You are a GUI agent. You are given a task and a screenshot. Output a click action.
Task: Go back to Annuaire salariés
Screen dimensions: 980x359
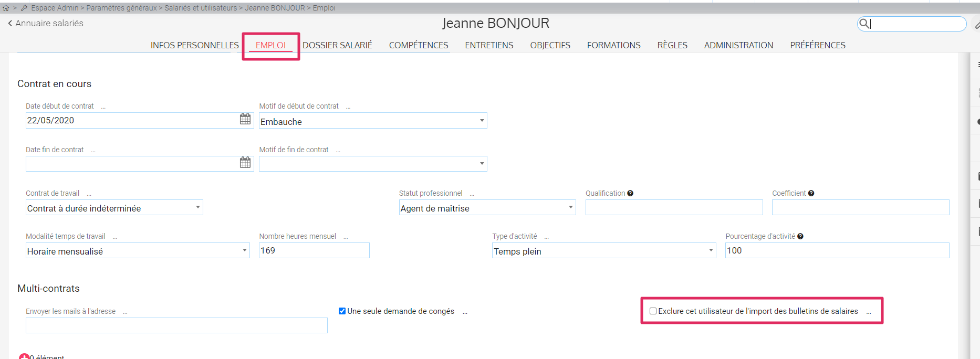45,23
